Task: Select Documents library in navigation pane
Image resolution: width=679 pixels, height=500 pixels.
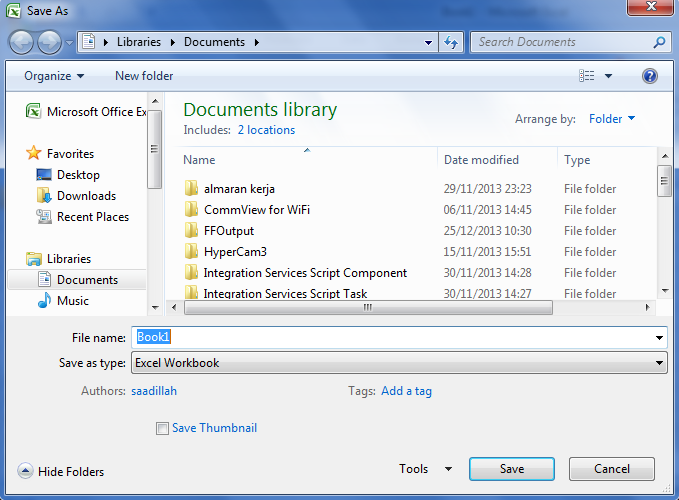Action: (x=77, y=280)
